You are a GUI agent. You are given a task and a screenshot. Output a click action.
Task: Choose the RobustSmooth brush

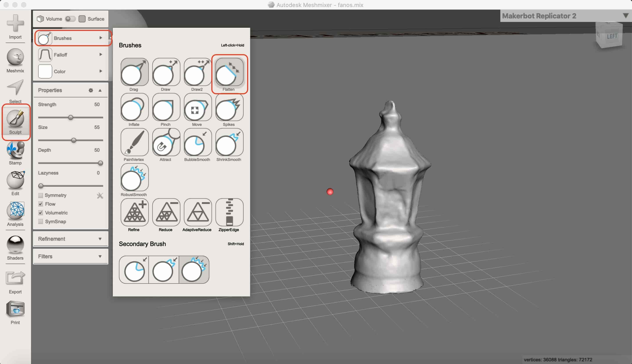pos(134,177)
